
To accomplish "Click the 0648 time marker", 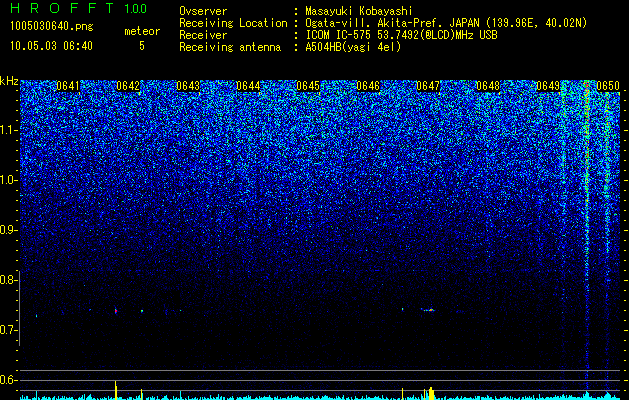I will pos(488,86).
